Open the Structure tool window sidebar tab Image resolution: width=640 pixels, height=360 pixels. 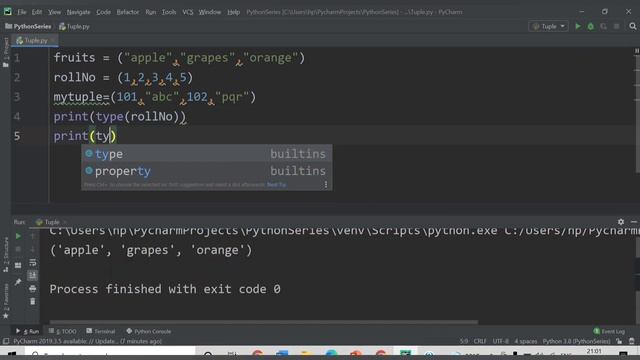click(x=5, y=254)
